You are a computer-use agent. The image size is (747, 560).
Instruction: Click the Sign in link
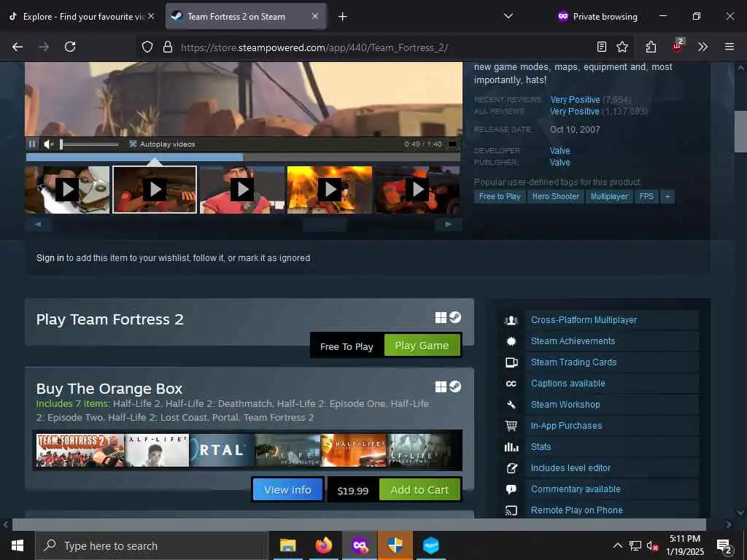tap(50, 258)
